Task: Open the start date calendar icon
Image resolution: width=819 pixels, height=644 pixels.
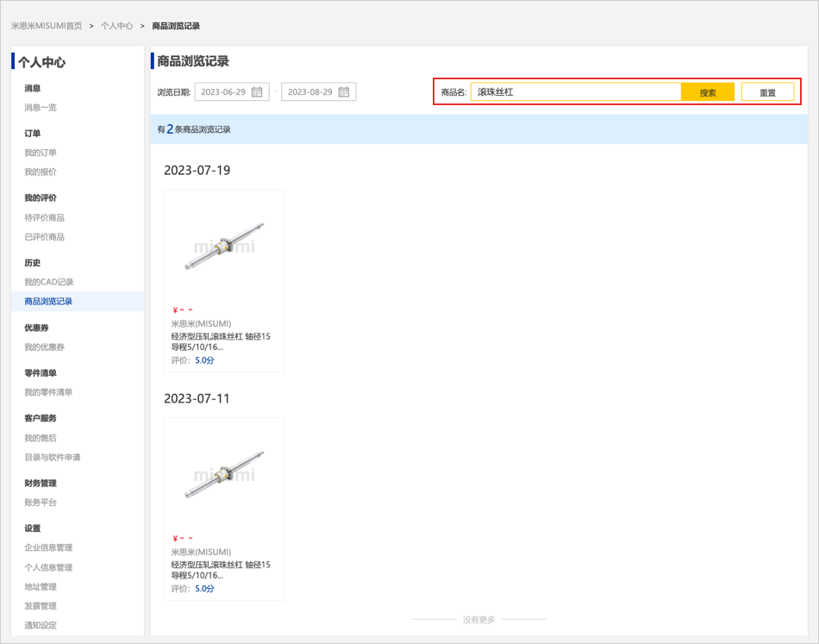Action: tap(257, 92)
